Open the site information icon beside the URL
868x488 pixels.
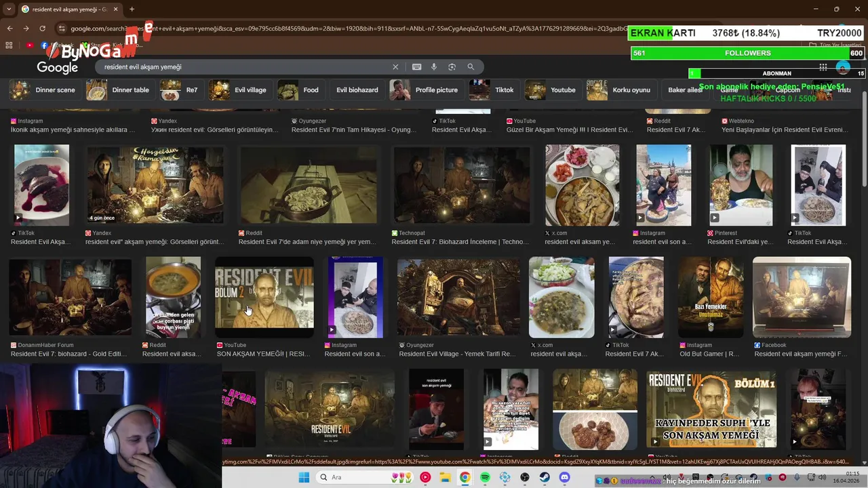click(x=62, y=28)
